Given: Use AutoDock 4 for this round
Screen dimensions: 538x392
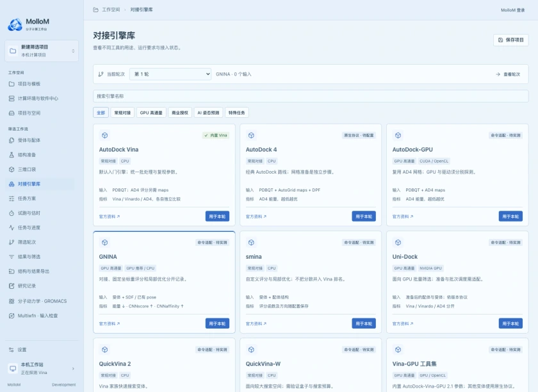Looking at the screenshot, I should [364, 216].
